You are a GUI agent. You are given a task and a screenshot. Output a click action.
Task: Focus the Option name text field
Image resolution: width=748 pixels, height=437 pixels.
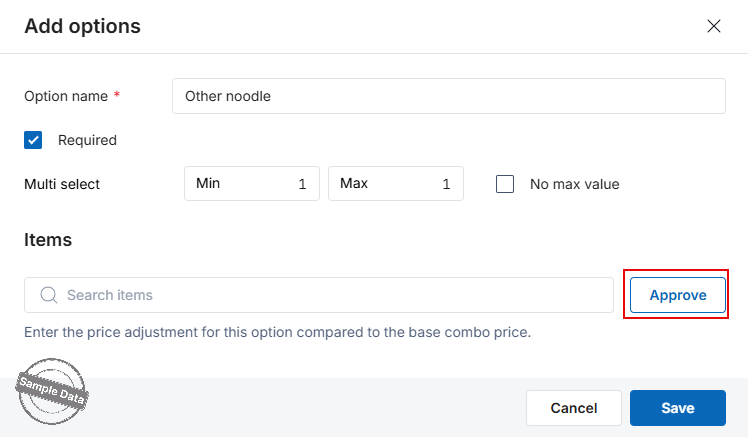click(449, 96)
